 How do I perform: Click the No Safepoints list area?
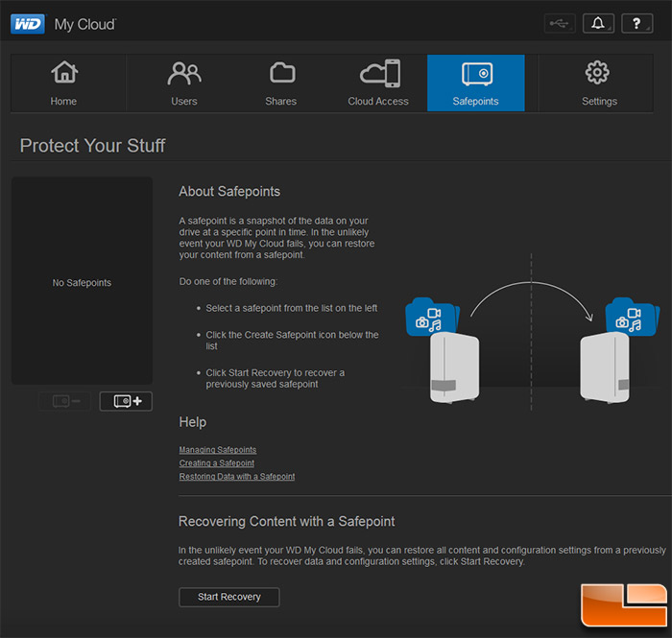point(82,280)
